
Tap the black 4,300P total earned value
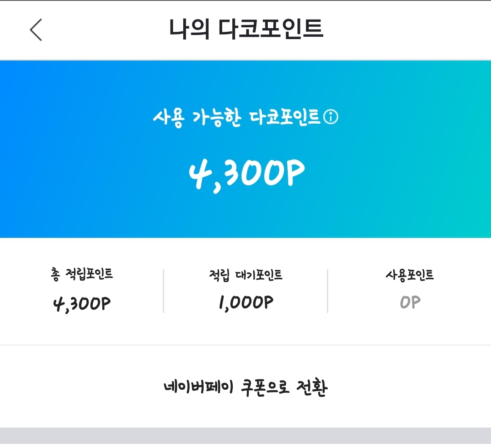[x=82, y=303]
